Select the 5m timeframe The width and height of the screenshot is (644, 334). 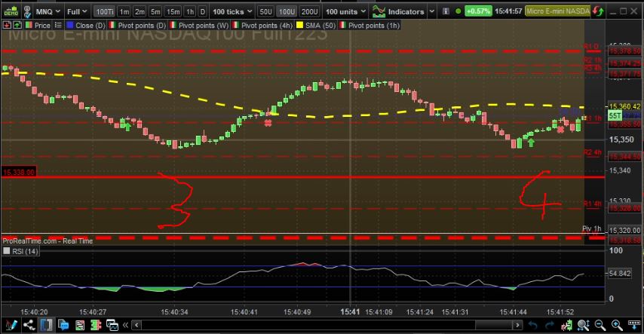point(155,11)
